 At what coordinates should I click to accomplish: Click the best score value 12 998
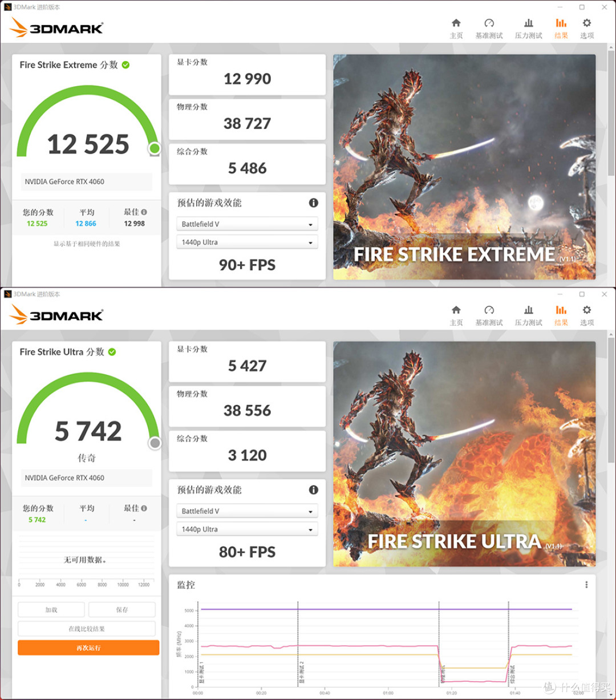(x=135, y=224)
